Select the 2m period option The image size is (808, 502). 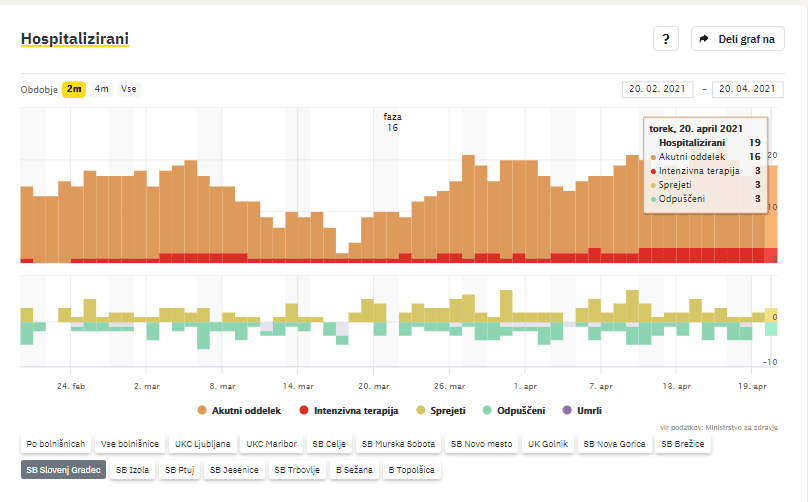tap(75, 89)
